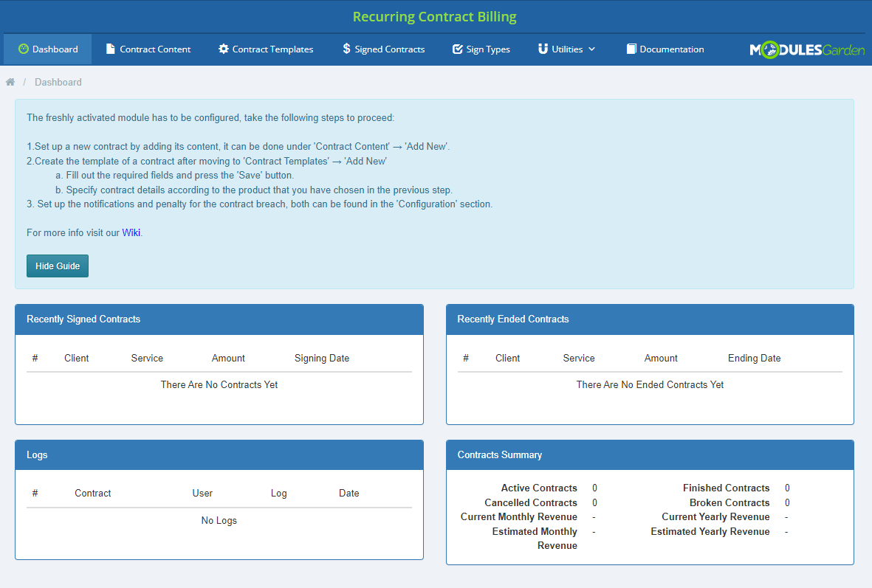Click the Logs panel header
This screenshot has width=872, height=588.
point(219,454)
